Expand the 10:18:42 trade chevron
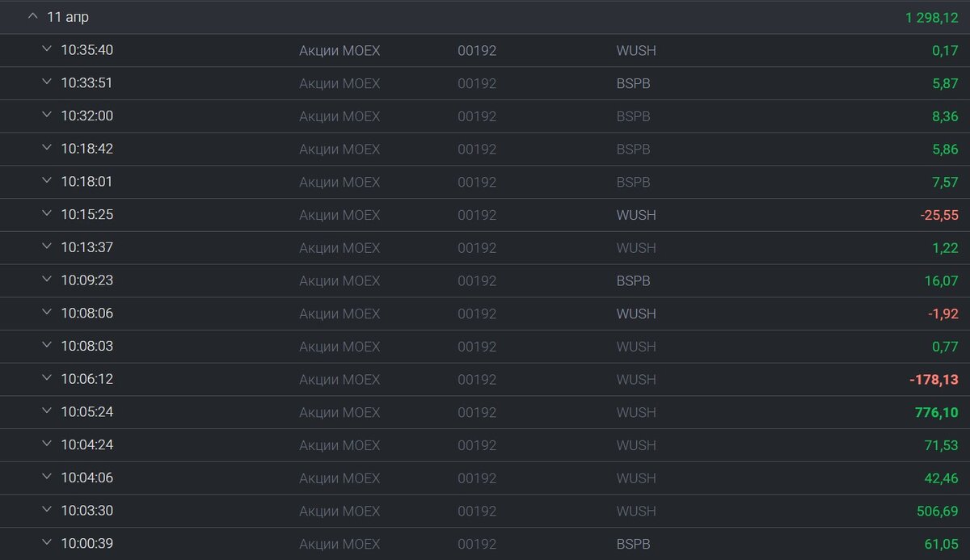The image size is (970, 560). click(46, 149)
